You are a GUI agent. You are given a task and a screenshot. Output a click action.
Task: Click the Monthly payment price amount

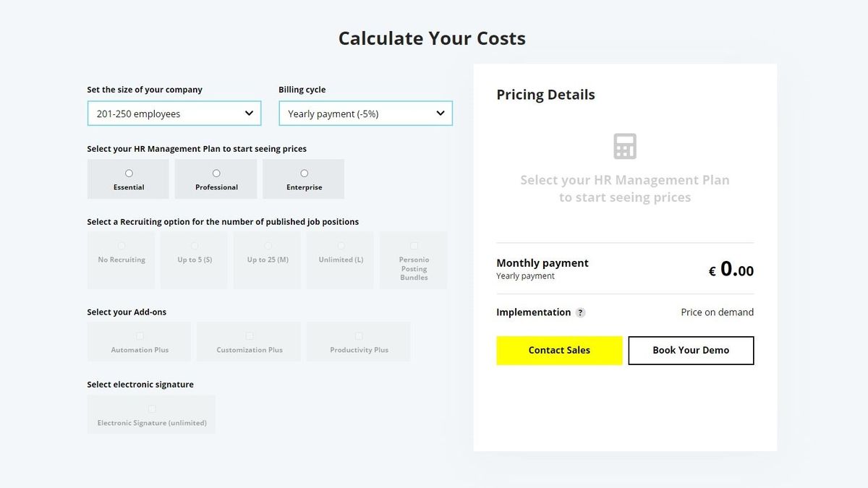731,270
